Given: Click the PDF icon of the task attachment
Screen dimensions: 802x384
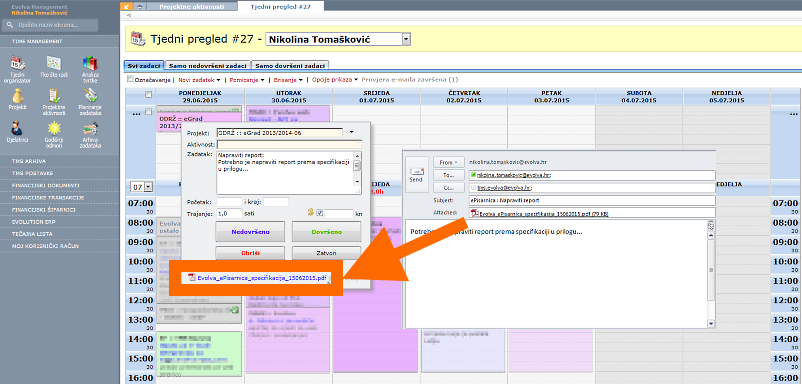Looking at the screenshot, I should click(x=192, y=278).
